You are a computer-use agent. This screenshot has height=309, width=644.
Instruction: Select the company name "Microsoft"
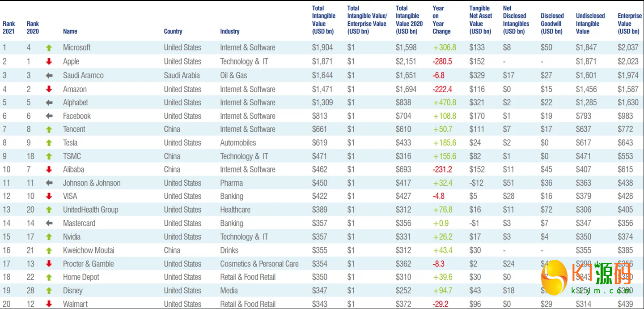(x=77, y=47)
